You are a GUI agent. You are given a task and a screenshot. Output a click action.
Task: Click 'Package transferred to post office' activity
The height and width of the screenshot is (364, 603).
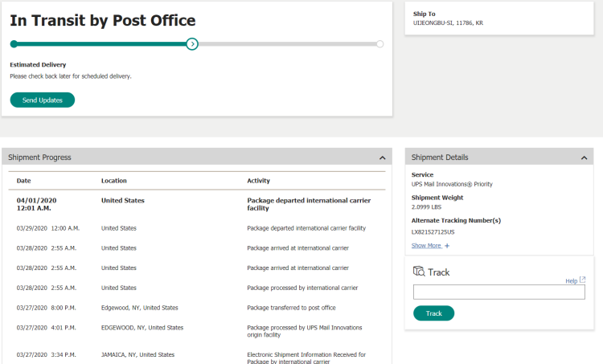(x=291, y=308)
